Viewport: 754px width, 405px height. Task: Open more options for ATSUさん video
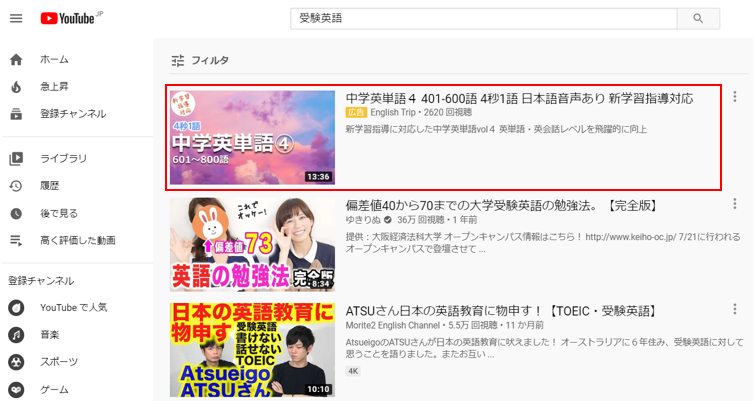point(734,309)
